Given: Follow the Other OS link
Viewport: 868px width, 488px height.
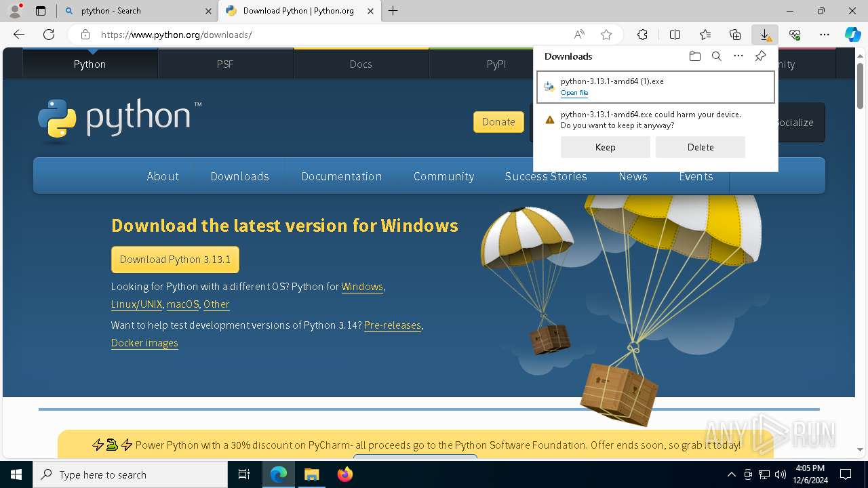Looking at the screenshot, I should [216, 304].
